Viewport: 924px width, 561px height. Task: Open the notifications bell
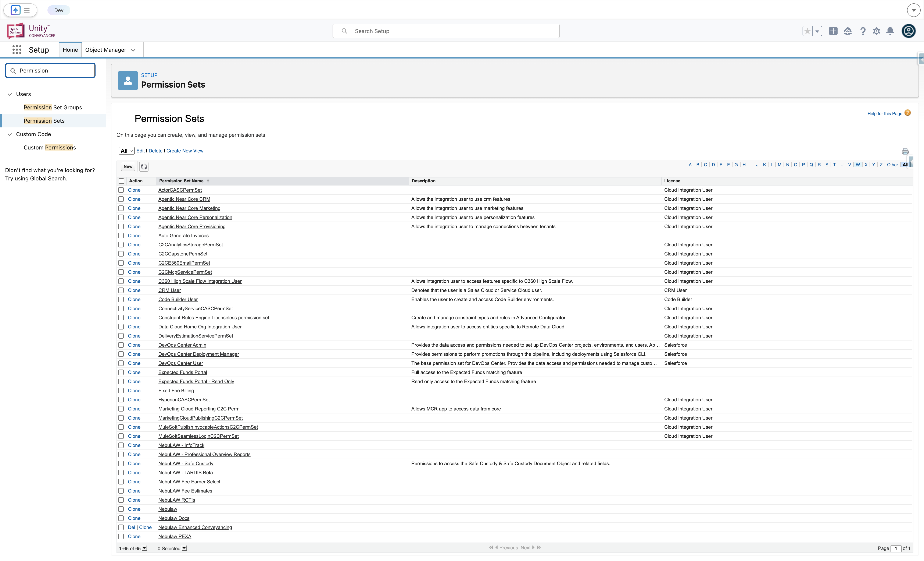(890, 31)
